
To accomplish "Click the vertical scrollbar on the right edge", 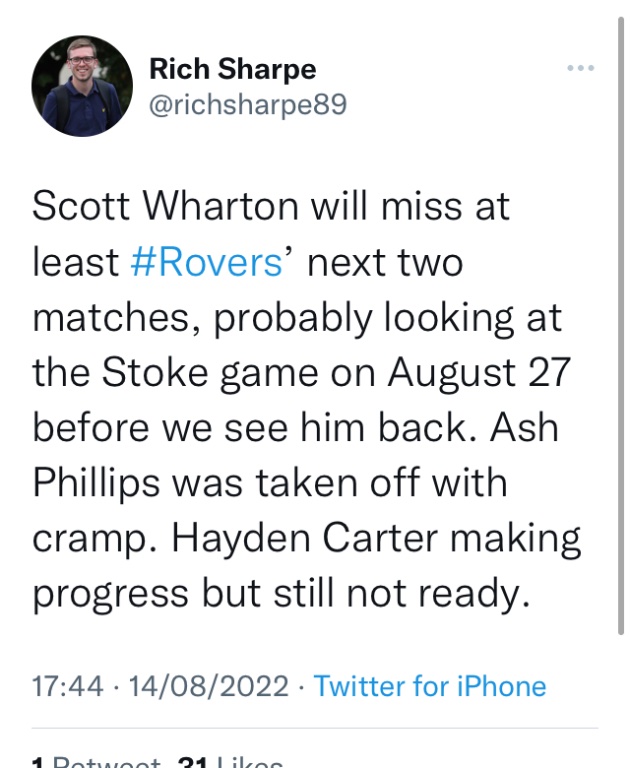I will click(x=621, y=326).
